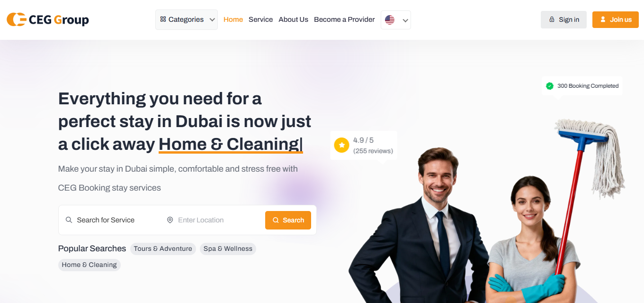The height and width of the screenshot is (303, 644).
Task: Click the magnifier icon in service search field
Action: [69, 220]
